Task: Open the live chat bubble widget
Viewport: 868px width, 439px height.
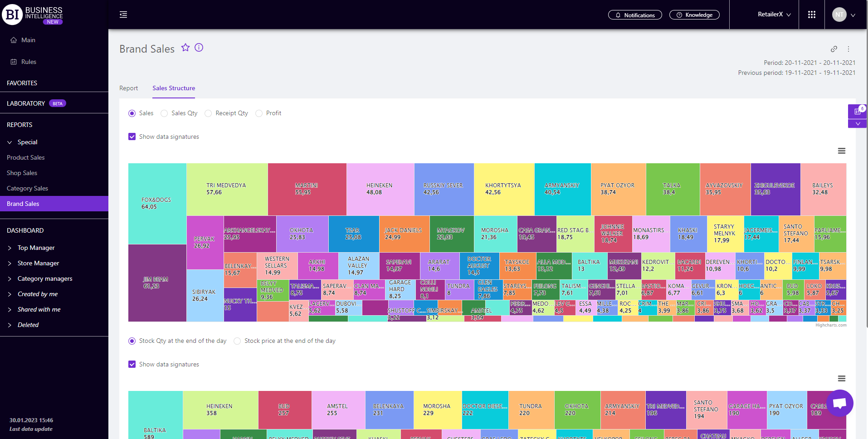Action: (839, 403)
